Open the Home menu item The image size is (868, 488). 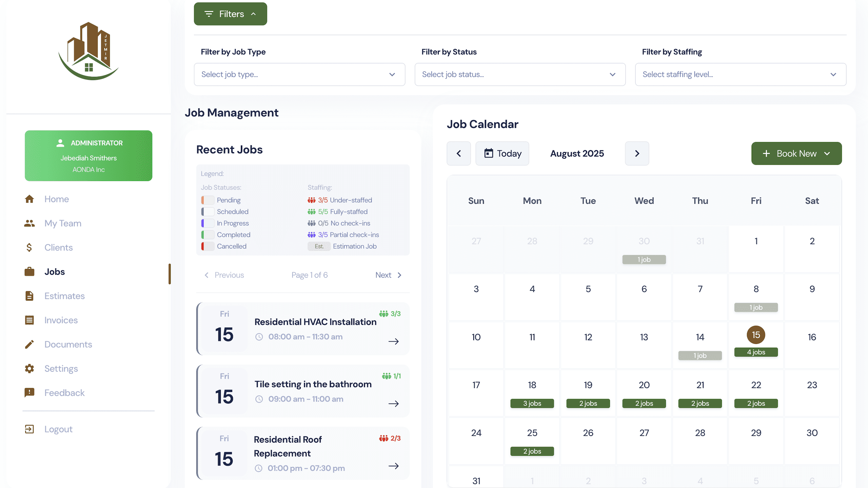point(57,199)
